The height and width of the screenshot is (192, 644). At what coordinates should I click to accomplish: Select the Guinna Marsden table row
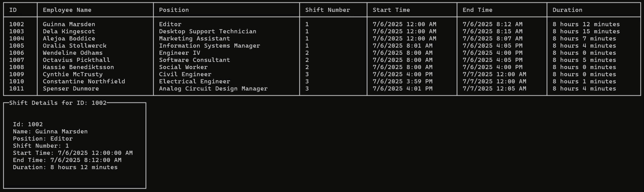click(322, 24)
